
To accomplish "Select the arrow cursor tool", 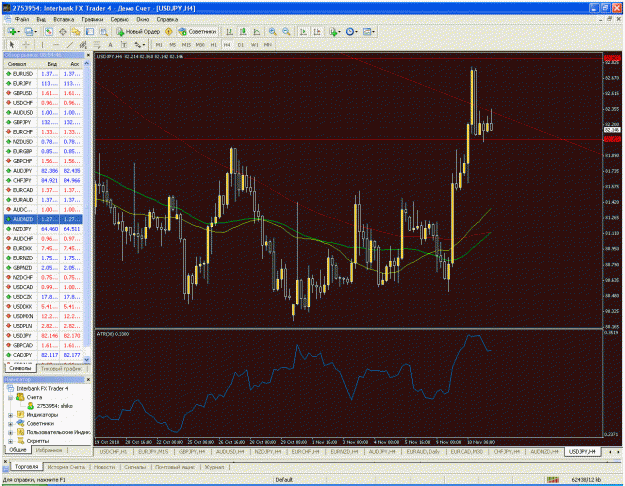I will coord(12,45).
